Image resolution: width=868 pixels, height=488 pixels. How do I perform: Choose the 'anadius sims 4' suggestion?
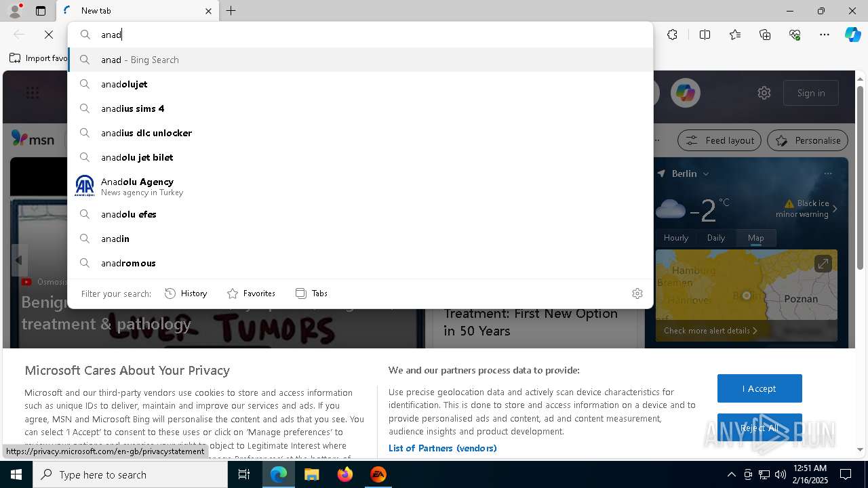click(x=361, y=108)
